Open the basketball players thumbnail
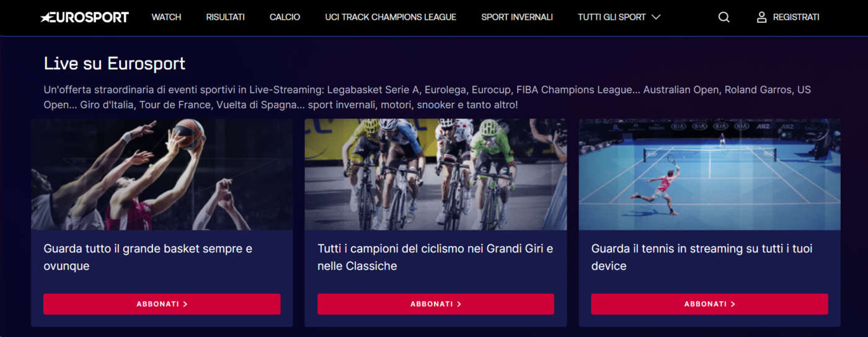This screenshot has width=868, height=337. point(162,174)
